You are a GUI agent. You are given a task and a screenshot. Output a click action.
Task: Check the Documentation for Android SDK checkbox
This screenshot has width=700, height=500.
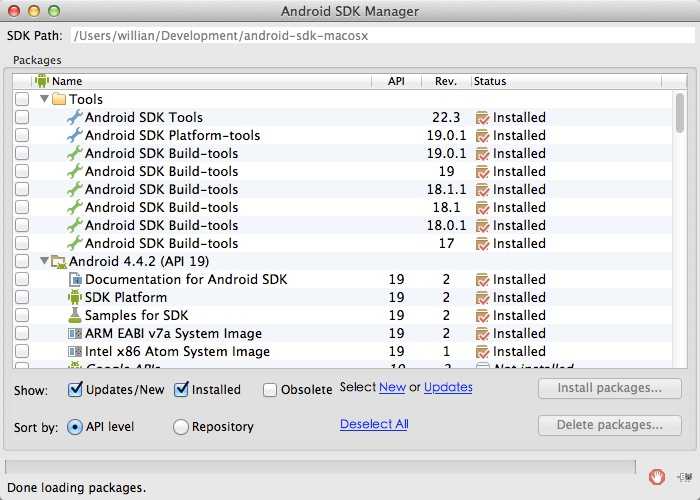pyautogui.click(x=22, y=279)
